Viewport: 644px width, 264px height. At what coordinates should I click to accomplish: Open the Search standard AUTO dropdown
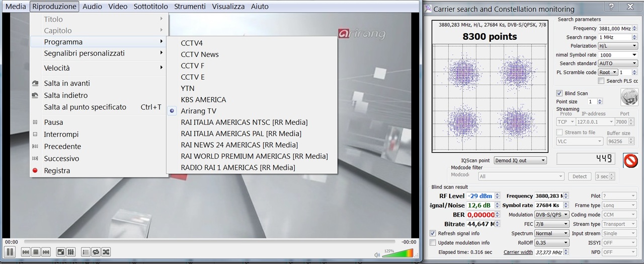pos(618,63)
